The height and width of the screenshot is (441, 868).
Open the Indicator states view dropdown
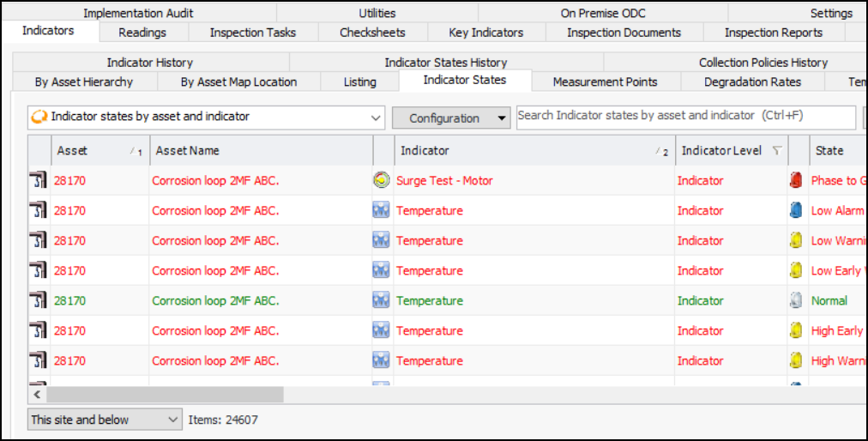click(376, 117)
